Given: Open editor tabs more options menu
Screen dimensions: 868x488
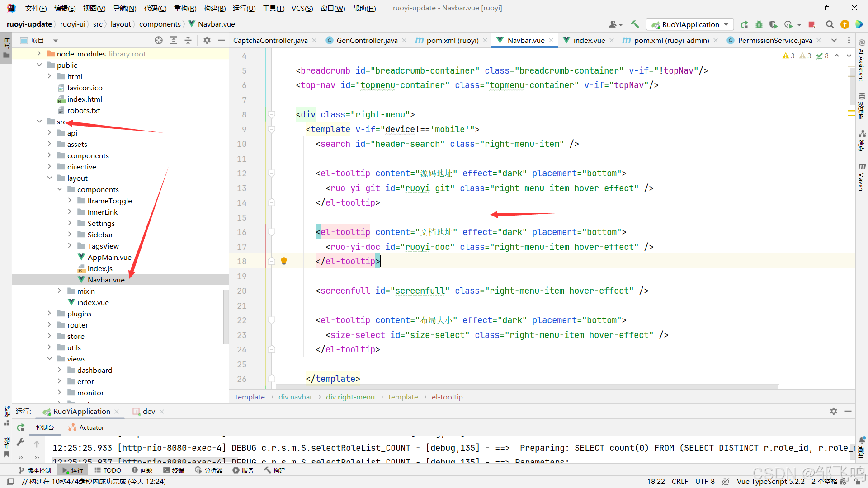Looking at the screenshot, I should [x=849, y=40].
